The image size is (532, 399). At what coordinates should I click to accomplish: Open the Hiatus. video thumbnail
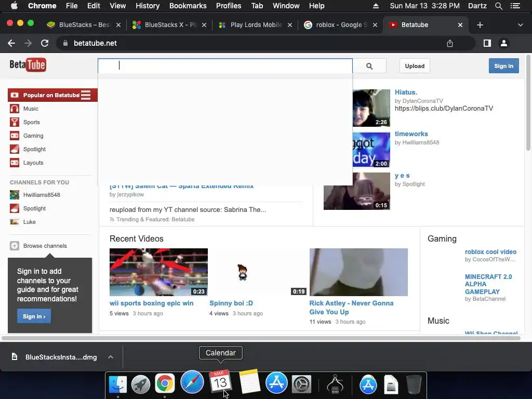tap(371, 108)
